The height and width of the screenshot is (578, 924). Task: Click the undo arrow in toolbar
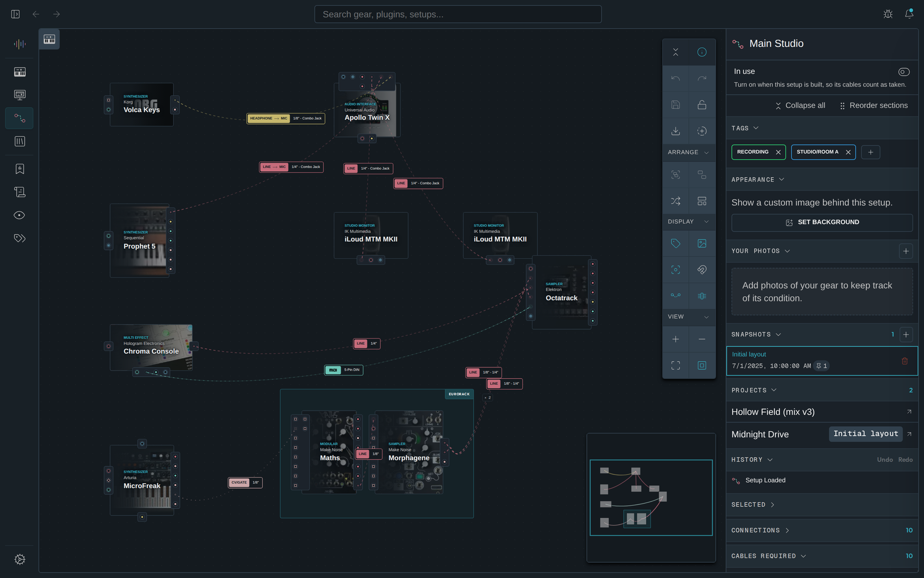[676, 78]
